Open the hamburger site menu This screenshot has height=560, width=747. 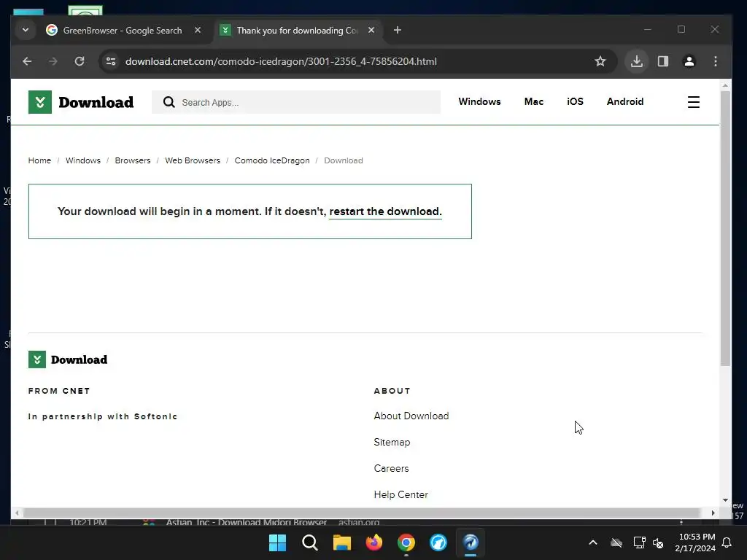694,102
